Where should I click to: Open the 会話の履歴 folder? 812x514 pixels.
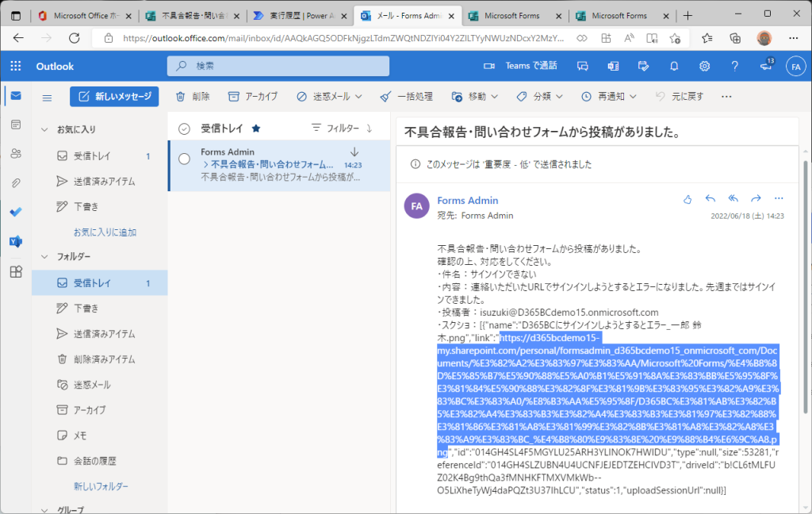[x=99, y=461]
